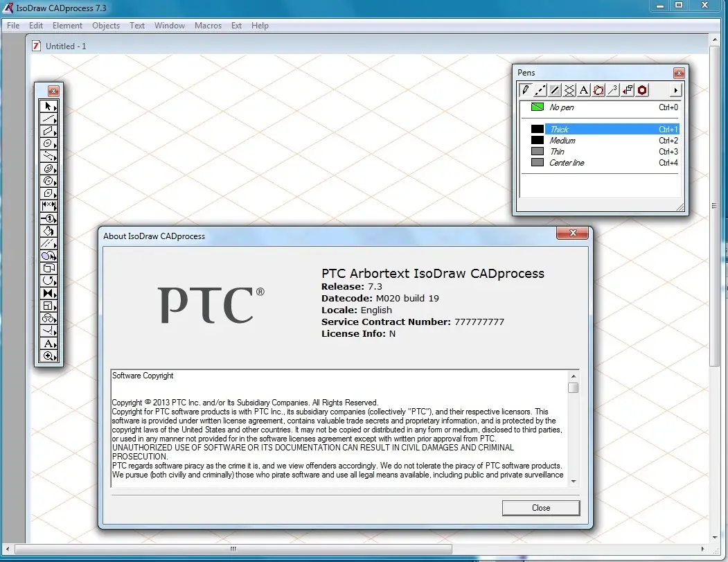The width and height of the screenshot is (728, 562).
Task: Click the gray Center line pen swatch
Action: (x=538, y=163)
